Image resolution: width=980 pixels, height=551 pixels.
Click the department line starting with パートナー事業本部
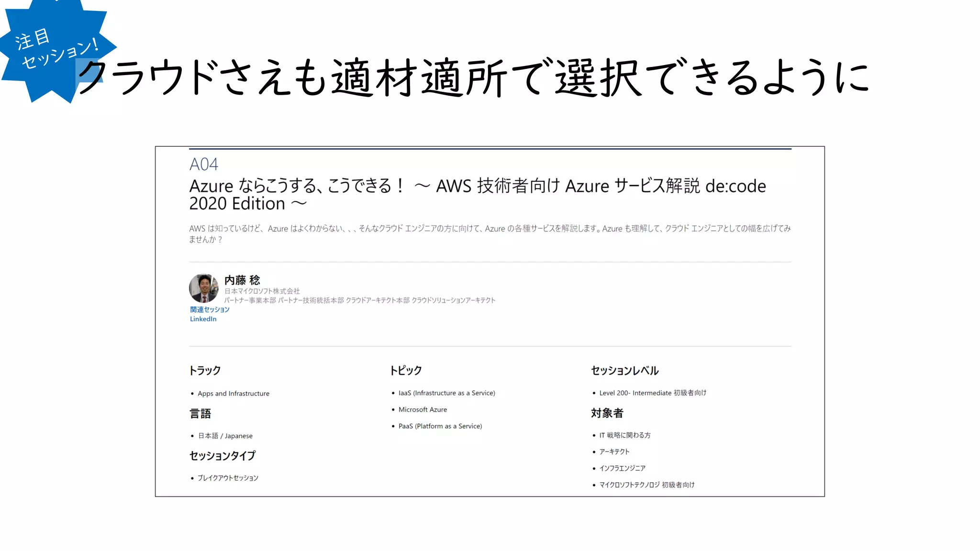pos(360,300)
